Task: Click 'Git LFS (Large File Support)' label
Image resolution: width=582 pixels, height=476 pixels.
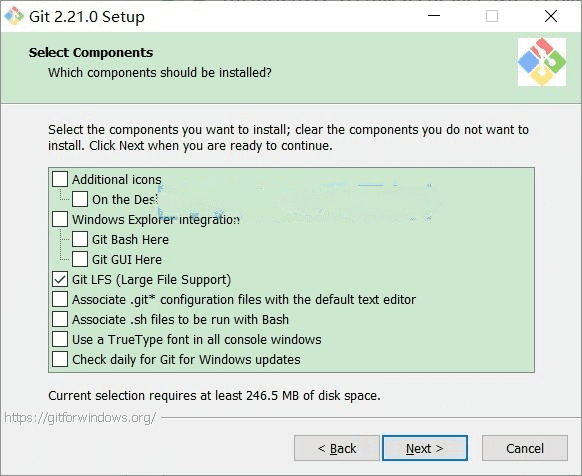Action: (x=151, y=280)
